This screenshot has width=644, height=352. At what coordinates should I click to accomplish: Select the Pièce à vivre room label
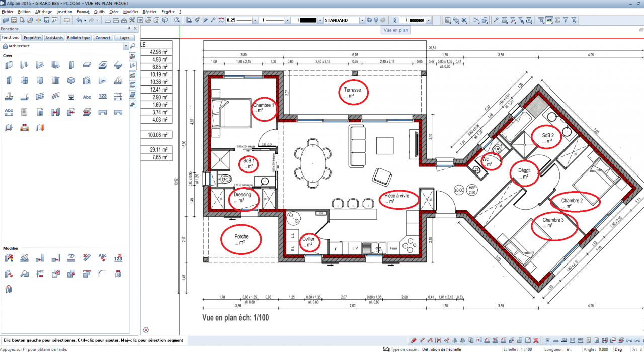pos(397,198)
